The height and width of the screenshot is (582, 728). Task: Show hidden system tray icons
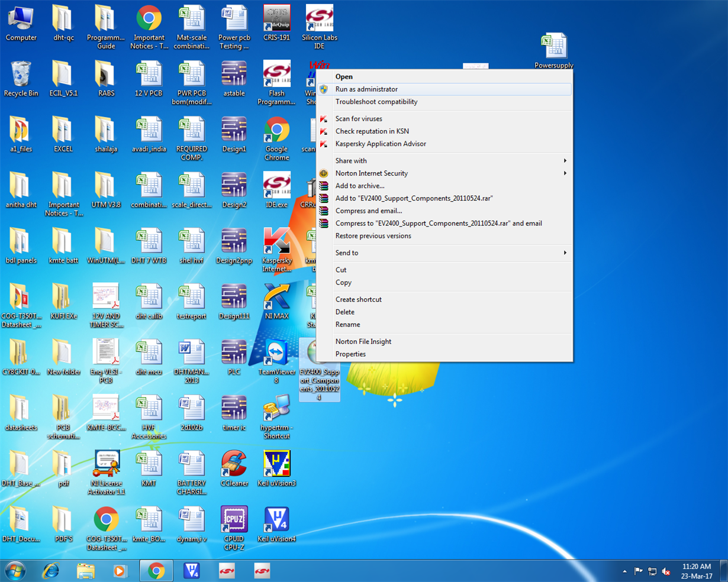[624, 571]
